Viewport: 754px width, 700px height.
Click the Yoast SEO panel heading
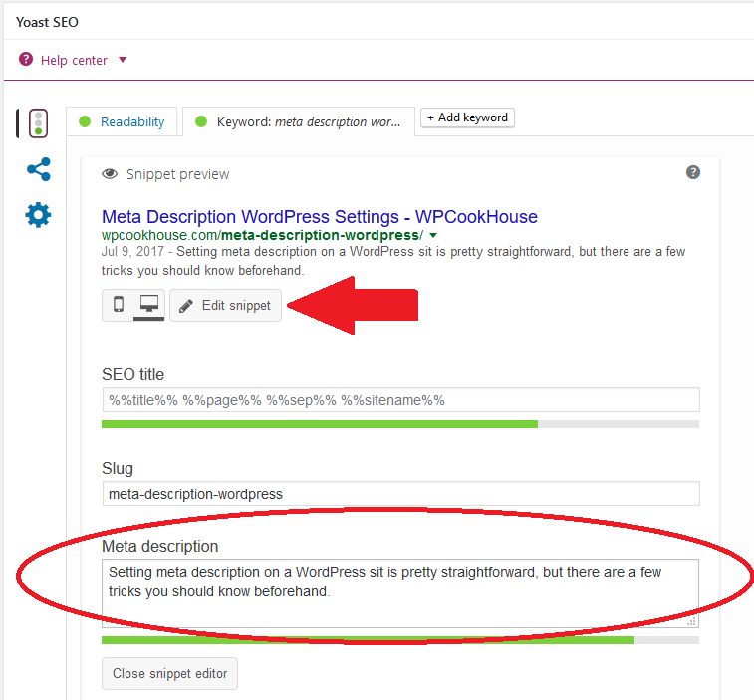(x=47, y=22)
